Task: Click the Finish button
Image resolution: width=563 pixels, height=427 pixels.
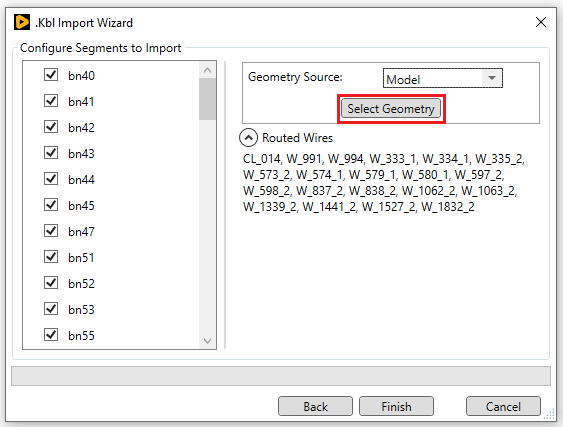Action: 396,406
